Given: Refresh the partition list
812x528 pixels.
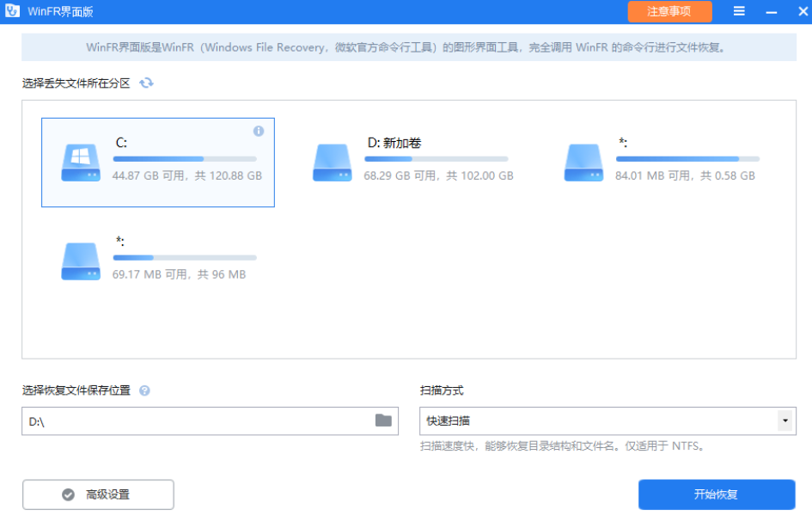Looking at the screenshot, I should coord(147,83).
